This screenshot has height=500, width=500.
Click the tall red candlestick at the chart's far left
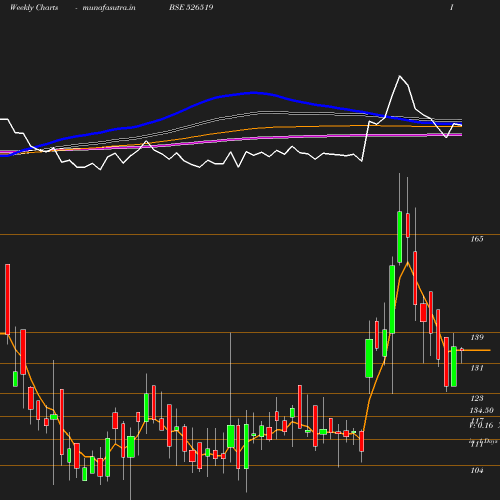tap(8, 299)
